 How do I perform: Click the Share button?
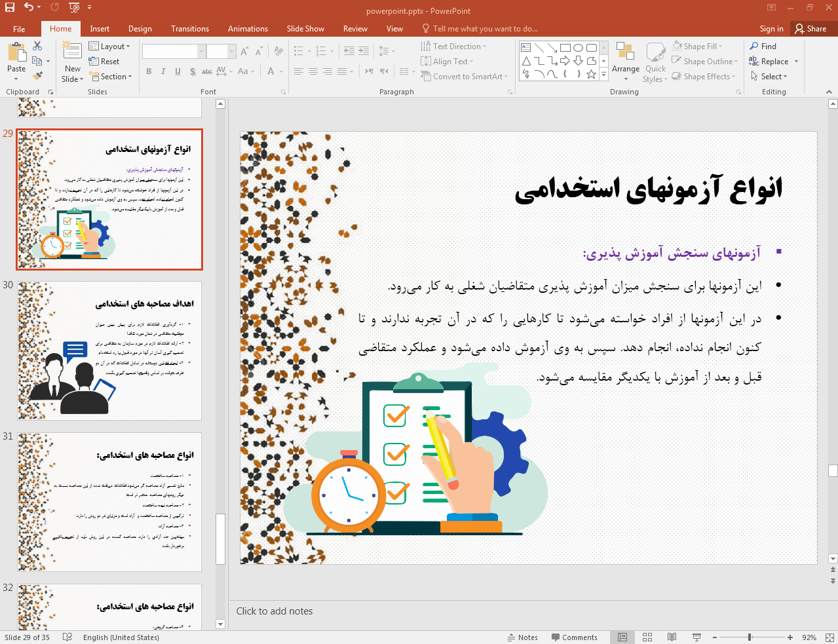point(811,28)
